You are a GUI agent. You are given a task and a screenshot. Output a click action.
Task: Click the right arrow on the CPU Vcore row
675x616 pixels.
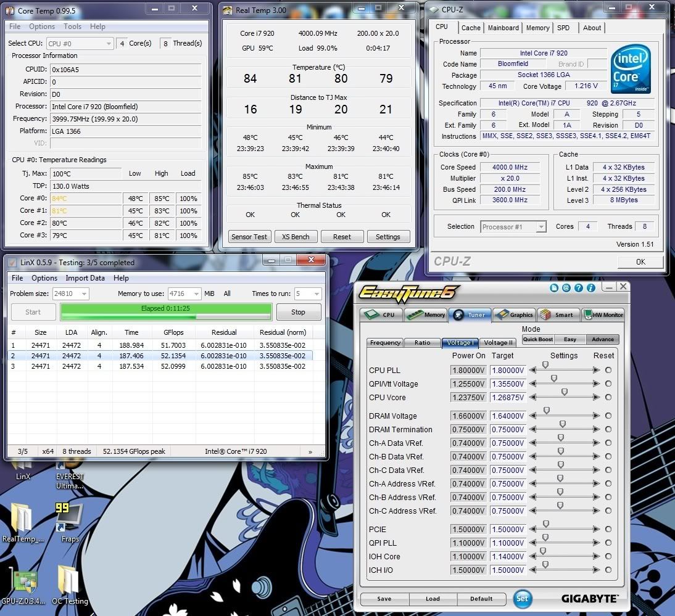coord(596,397)
